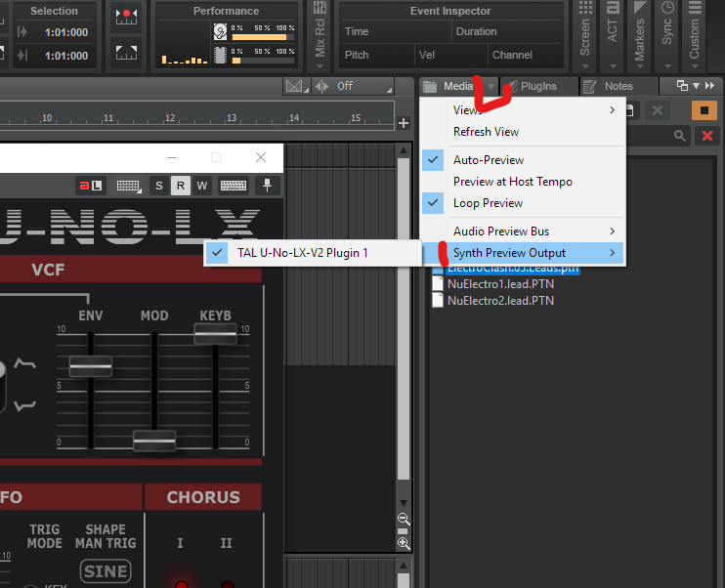The width and height of the screenshot is (725, 588).
Task: Click the plus icon beside the time ruler
Action: pyautogui.click(x=404, y=123)
